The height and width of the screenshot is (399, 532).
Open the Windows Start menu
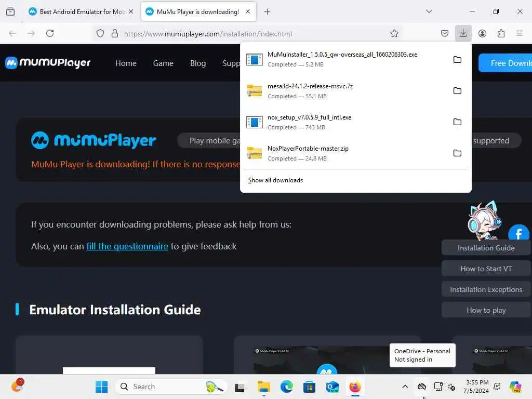(x=101, y=387)
